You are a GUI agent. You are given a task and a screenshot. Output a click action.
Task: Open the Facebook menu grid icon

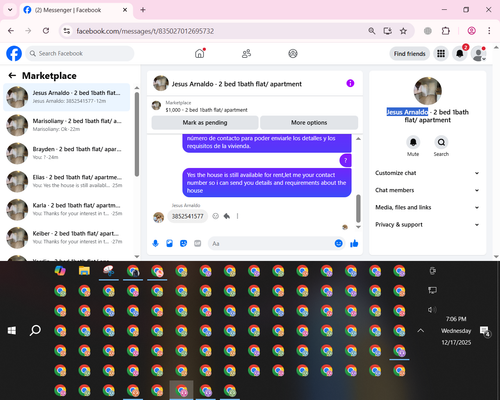pos(441,54)
